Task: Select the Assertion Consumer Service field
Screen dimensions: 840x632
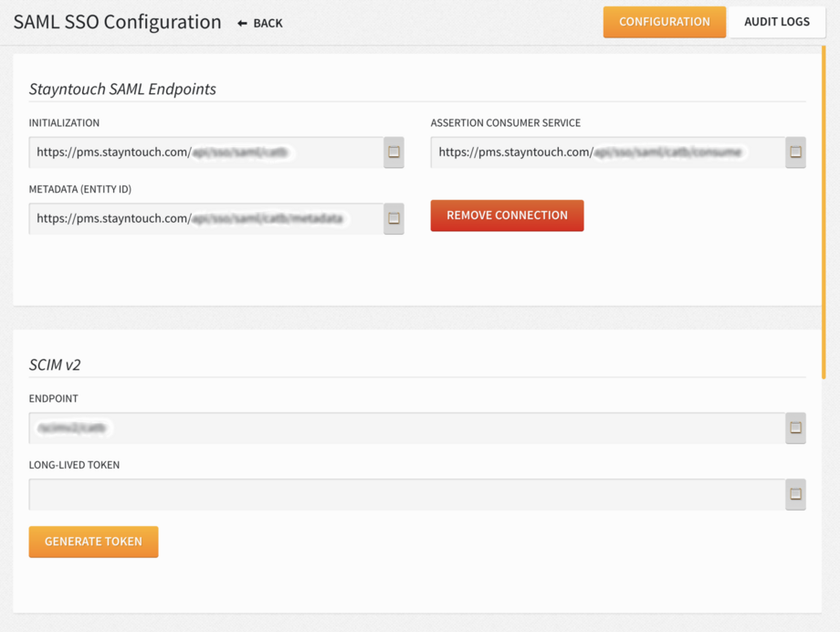Action: [608, 153]
